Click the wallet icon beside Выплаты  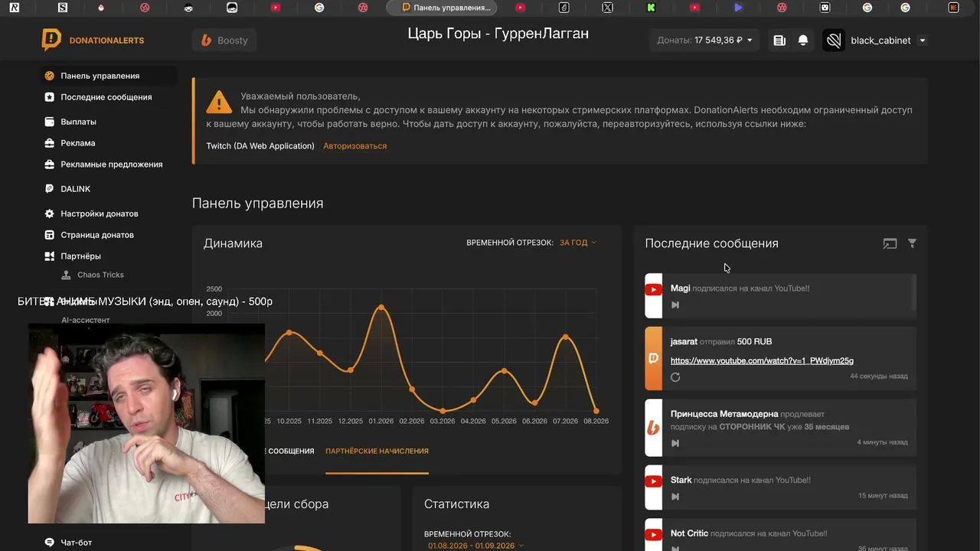point(50,122)
